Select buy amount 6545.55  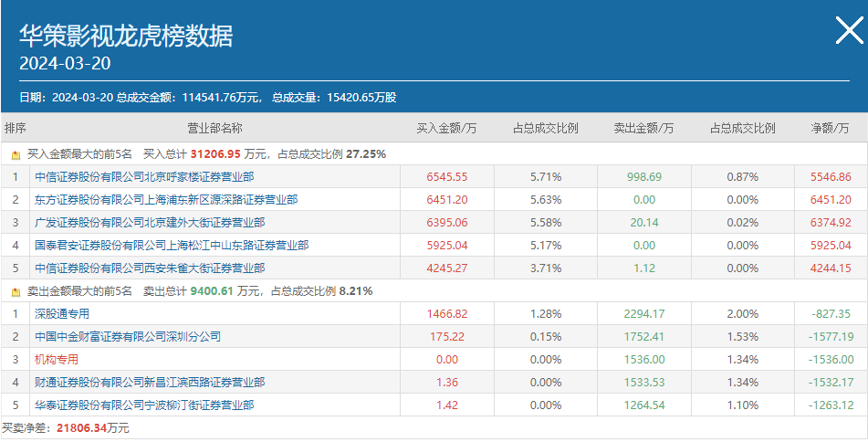click(447, 177)
